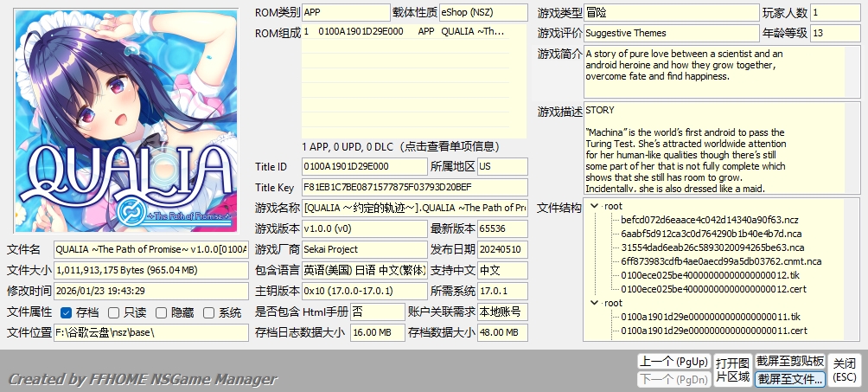Uncheck the 存档 file attribute checkbox
Screen dimensions: 868x392
click(x=67, y=312)
